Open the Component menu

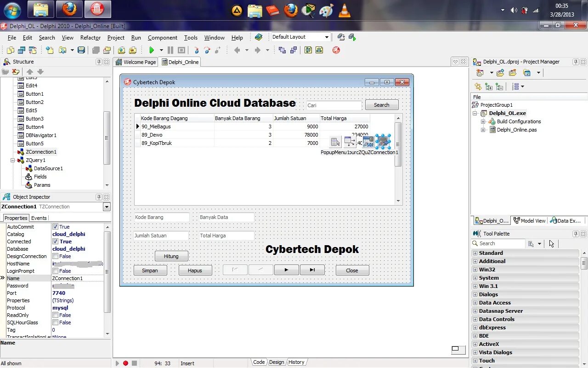tap(162, 38)
